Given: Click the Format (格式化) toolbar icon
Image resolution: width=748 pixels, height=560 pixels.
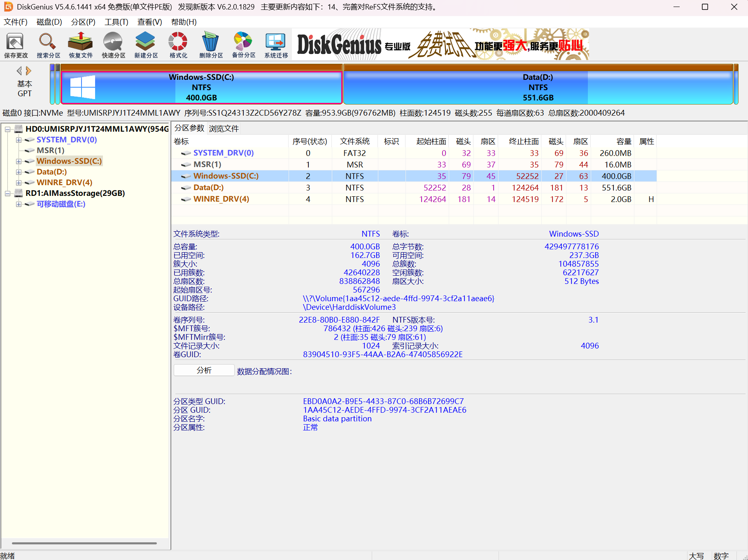Looking at the screenshot, I should (x=178, y=45).
